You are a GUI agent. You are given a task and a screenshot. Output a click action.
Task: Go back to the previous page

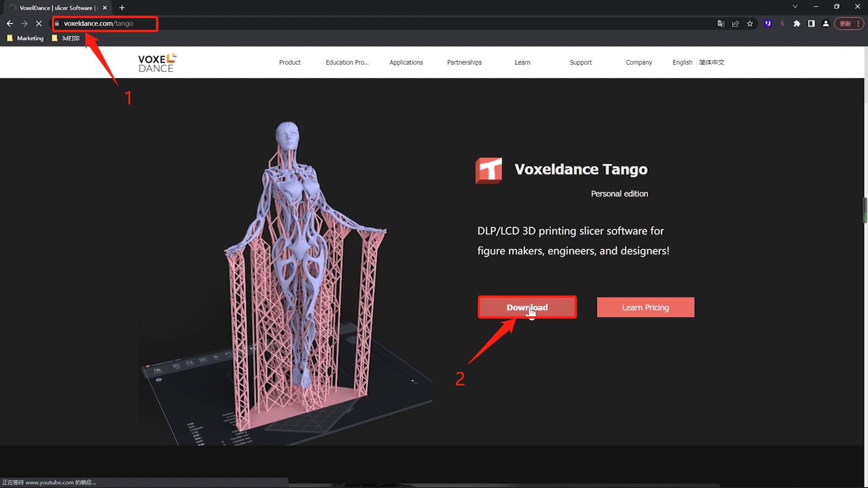pyautogui.click(x=10, y=23)
